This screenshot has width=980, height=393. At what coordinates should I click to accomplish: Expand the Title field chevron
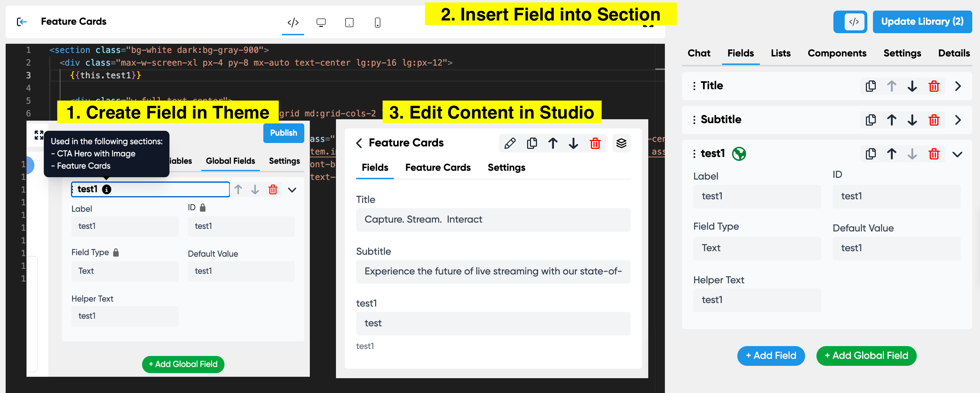tap(957, 86)
